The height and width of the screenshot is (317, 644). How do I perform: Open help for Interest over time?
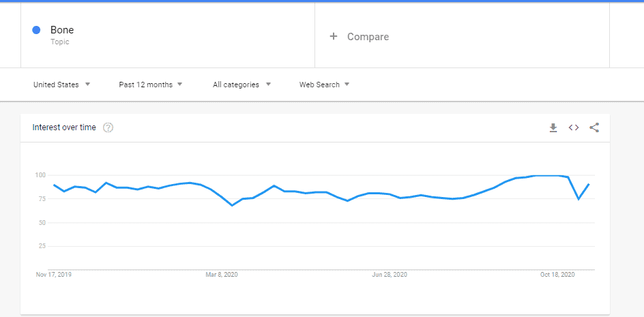pyautogui.click(x=108, y=127)
